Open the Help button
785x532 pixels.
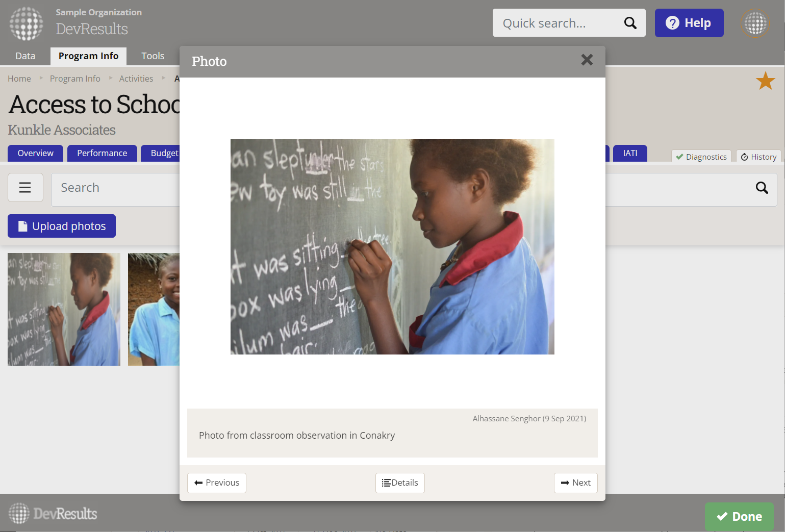(x=689, y=23)
